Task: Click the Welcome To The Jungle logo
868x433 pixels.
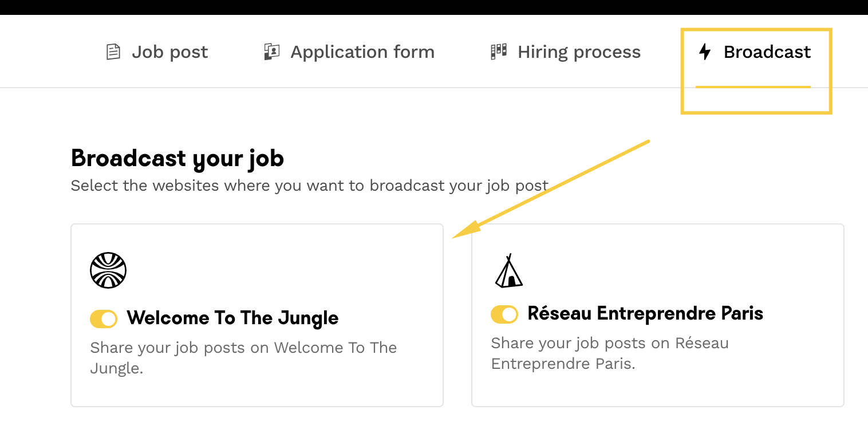Action: [x=108, y=270]
